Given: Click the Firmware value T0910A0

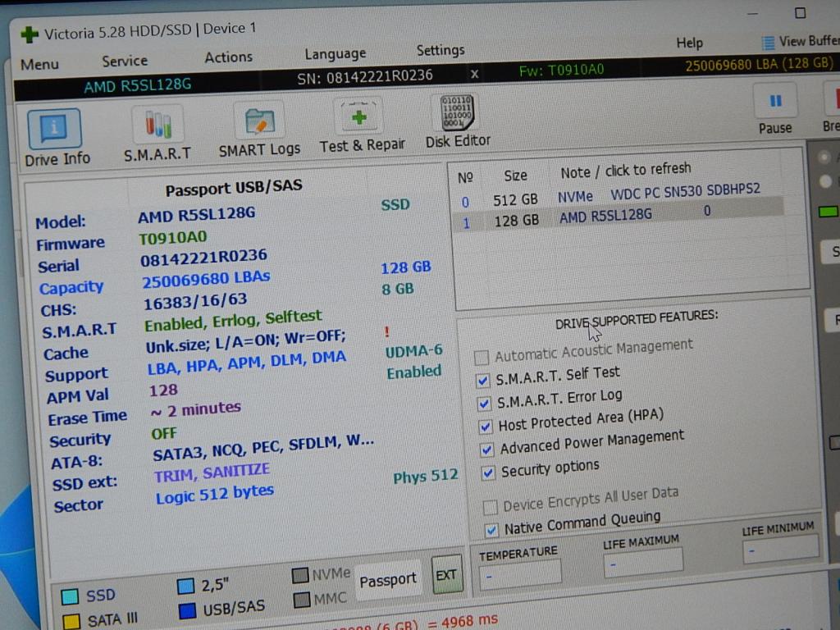Looking at the screenshot, I should (172, 237).
